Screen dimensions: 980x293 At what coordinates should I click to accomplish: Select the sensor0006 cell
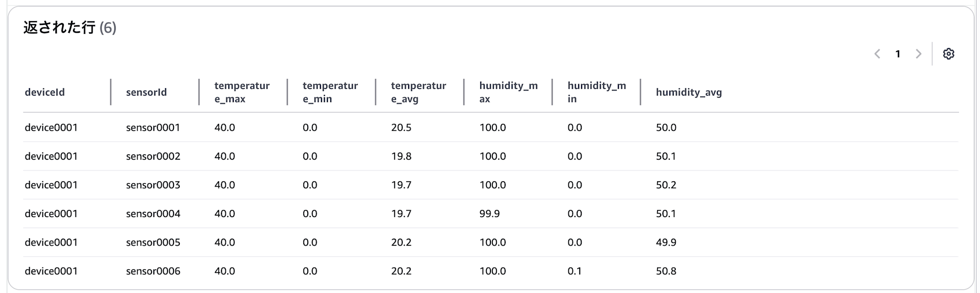(153, 271)
